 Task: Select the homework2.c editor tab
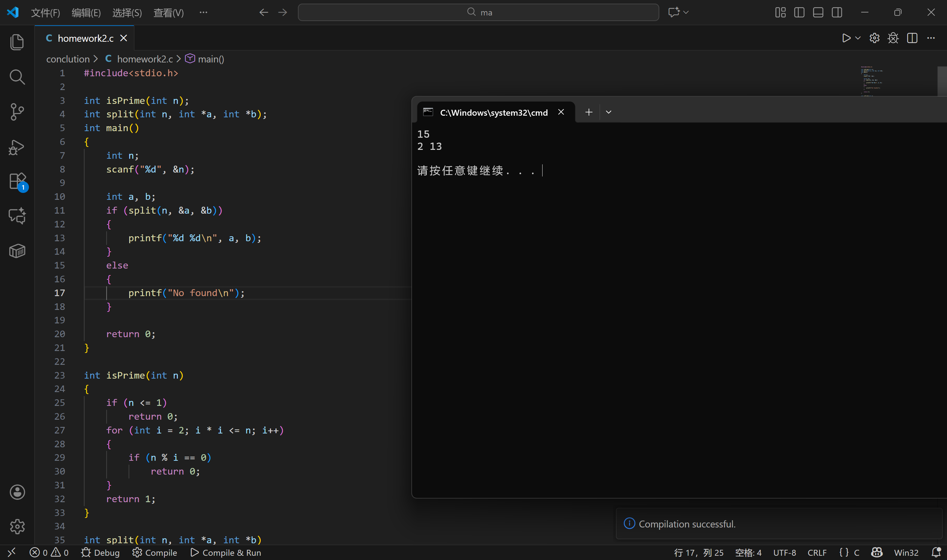click(x=85, y=38)
